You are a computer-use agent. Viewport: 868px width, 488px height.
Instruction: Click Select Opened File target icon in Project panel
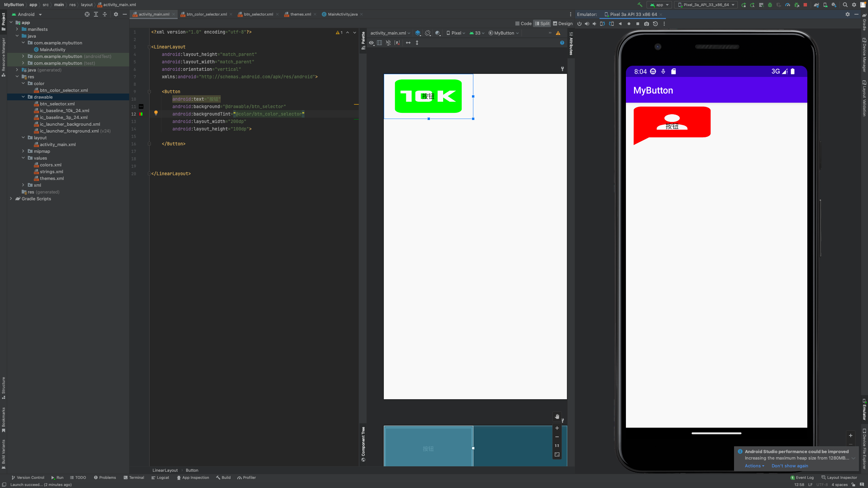[x=87, y=14]
